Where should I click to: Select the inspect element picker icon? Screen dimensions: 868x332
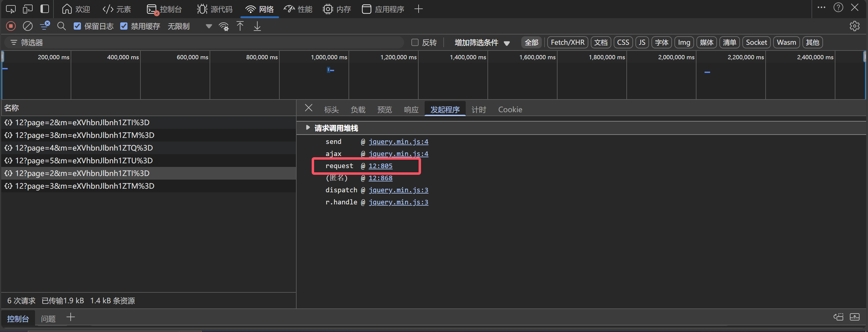coord(11,9)
